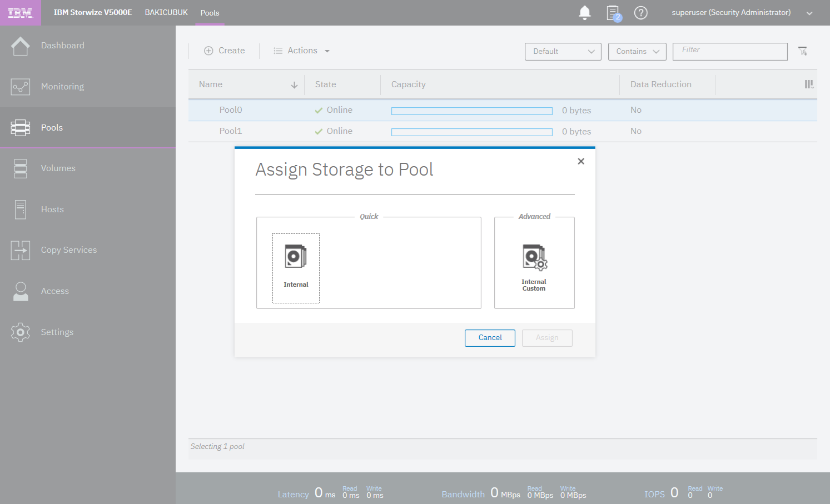The height and width of the screenshot is (504, 830).
Task: Sort by the Name column arrow
Action: point(294,85)
